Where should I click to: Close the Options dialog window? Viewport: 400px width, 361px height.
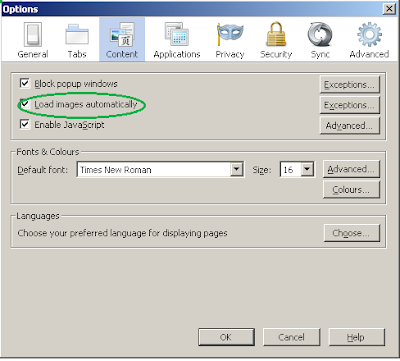tap(389, 9)
